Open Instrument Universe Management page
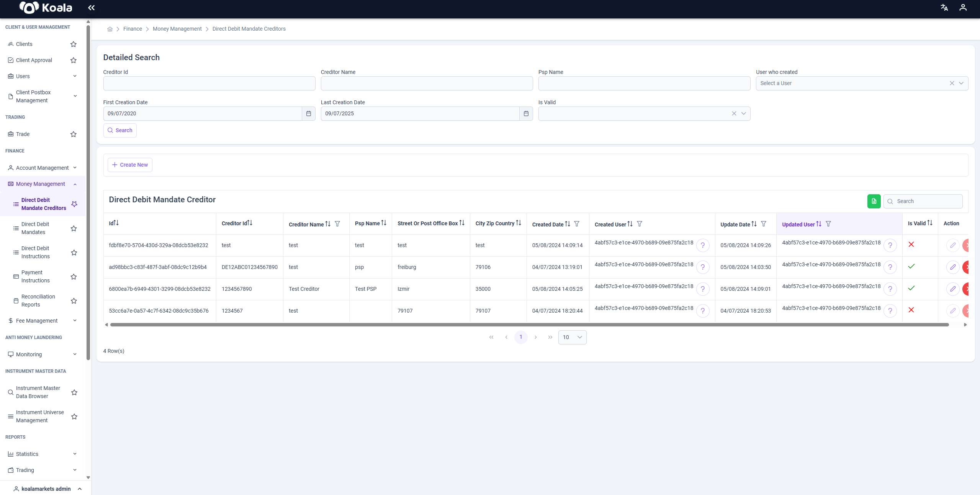The width and height of the screenshot is (980, 495). tap(40, 416)
